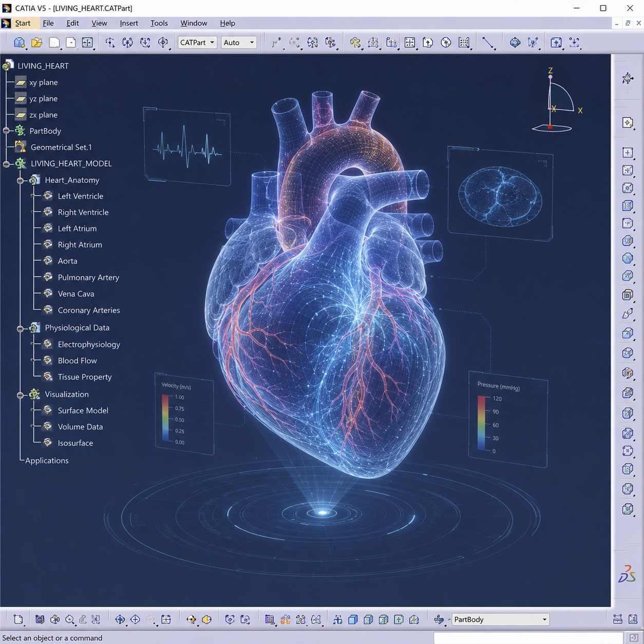Image resolution: width=644 pixels, height=644 pixels.
Task: Click the gear icon beside Aorta
Action: click(48, 261)
